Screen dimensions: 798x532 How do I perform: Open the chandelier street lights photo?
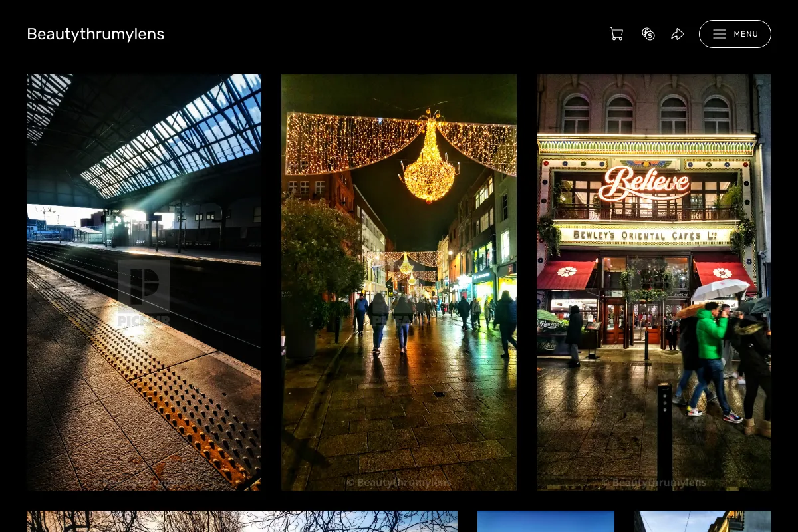[x=399, y=283]
